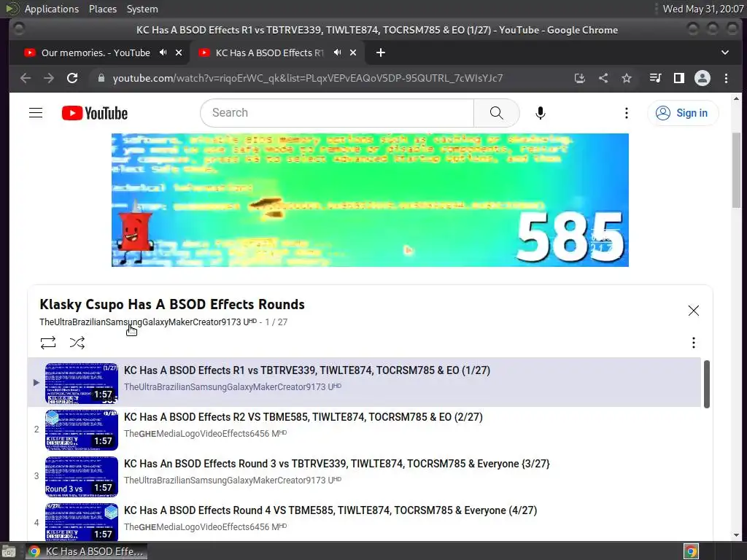747x560 pixels.
Task: Click the playlist list scrollbar thumb
Action: pos(706,384)
